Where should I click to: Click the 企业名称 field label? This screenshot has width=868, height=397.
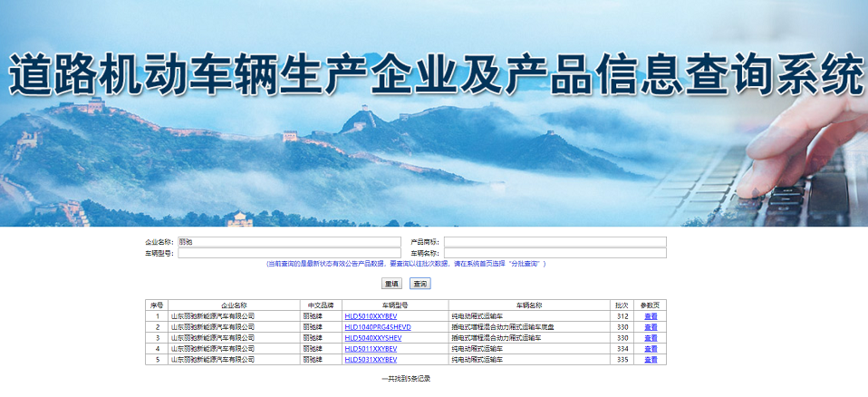[x=159, y=242]
